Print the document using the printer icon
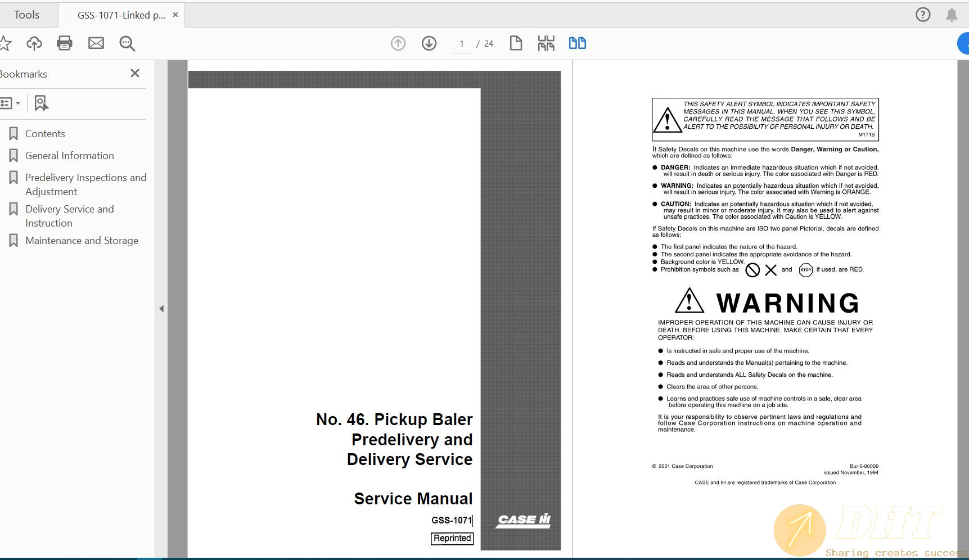 [65, 43]
